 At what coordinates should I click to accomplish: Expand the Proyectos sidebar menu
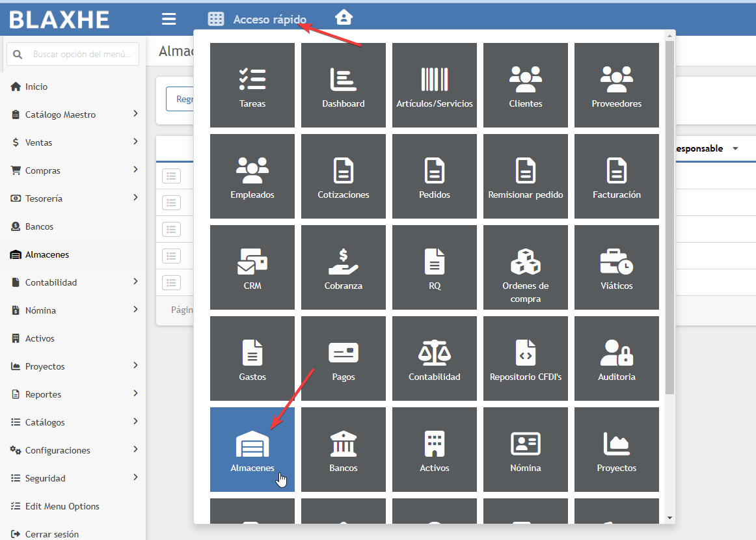[x=74, y=366]
